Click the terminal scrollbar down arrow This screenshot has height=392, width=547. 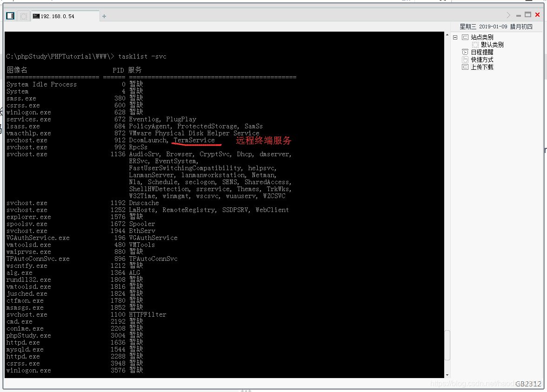(447, 375)
